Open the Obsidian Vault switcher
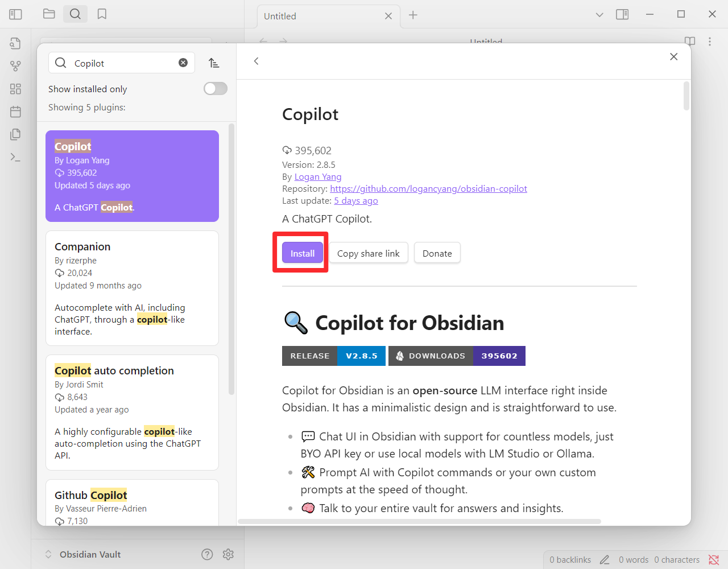 click(x=83, y=554)
